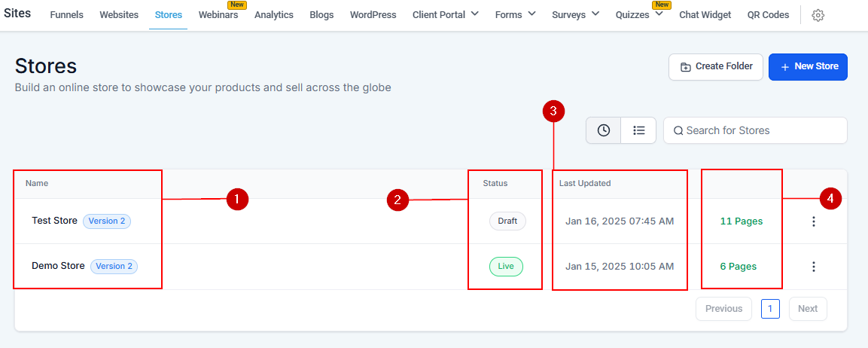Image resolution: width=868 pixels, height=348 pixels.
Task: Open Demo Store three-dot menu
Action: tap(813, 267)
